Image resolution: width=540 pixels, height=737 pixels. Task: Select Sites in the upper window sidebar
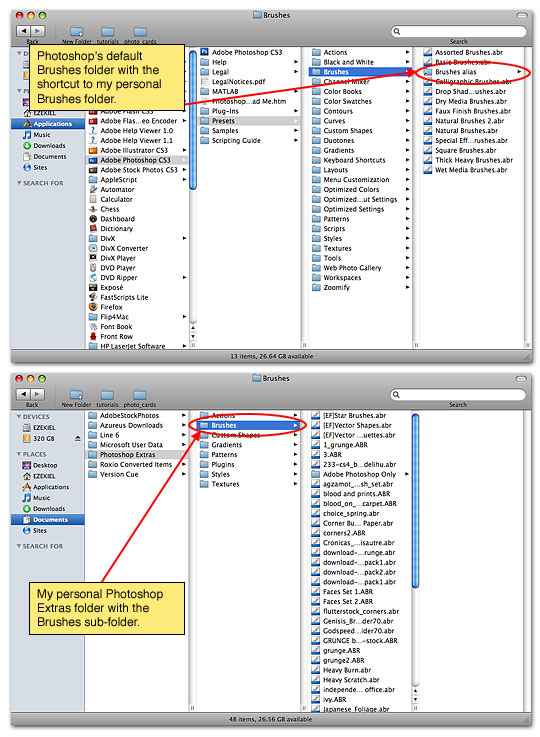click(x=35, y=167)
